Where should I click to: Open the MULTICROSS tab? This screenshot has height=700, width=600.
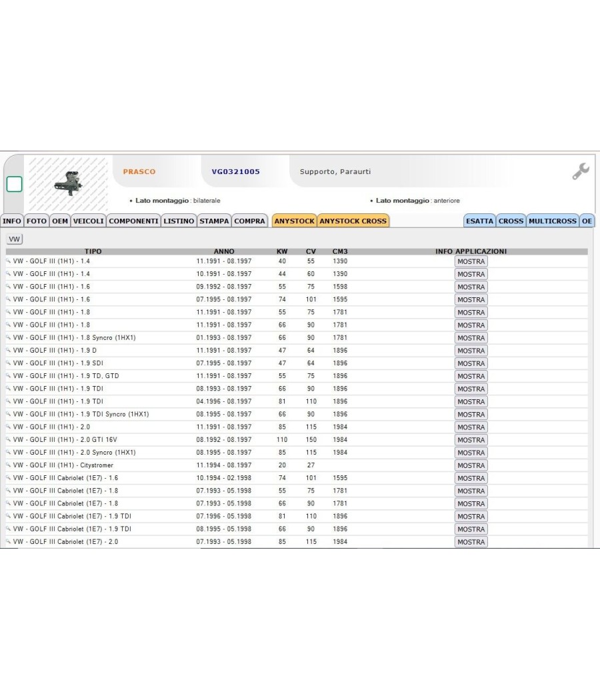pos(552,221)
